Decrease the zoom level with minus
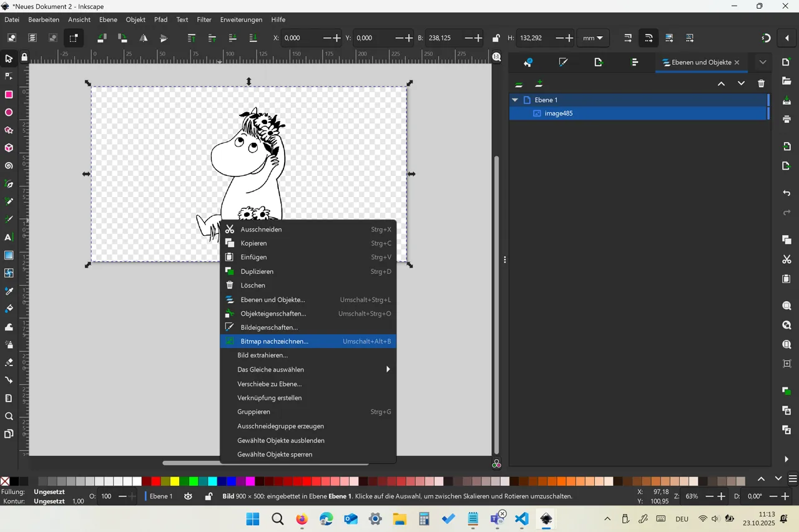 (x=709, y=496)
